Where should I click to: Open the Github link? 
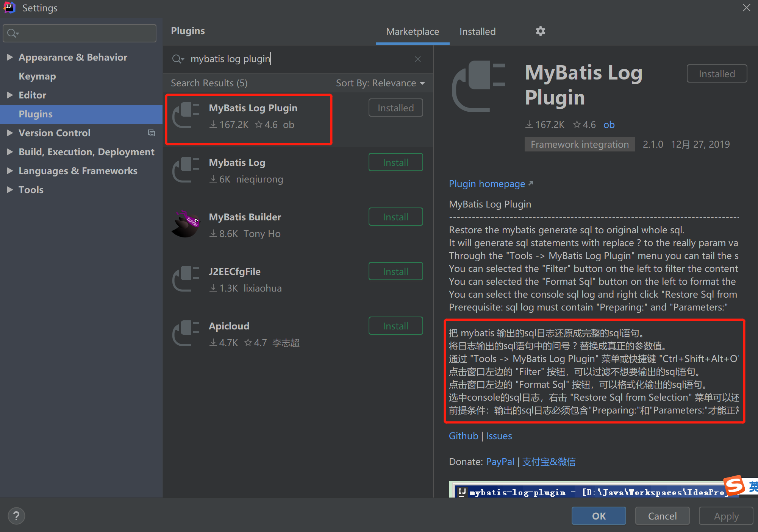pyautogui.click(x=463, y=436)
